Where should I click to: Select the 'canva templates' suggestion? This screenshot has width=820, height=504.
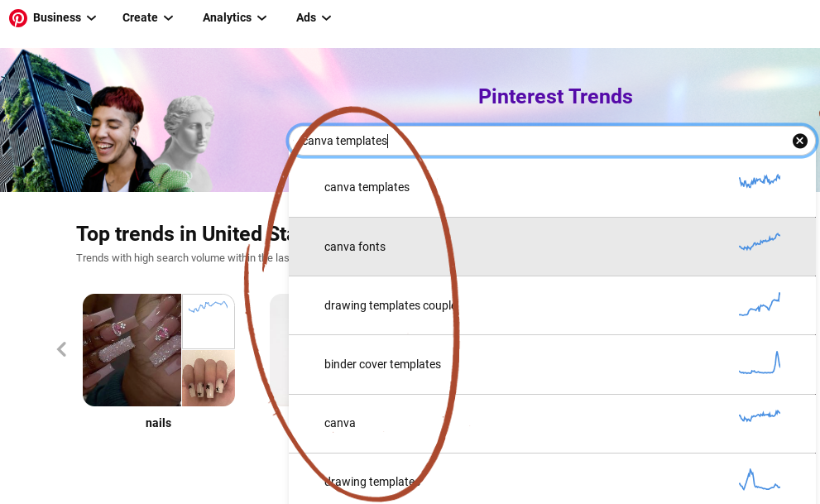[552, 187]
